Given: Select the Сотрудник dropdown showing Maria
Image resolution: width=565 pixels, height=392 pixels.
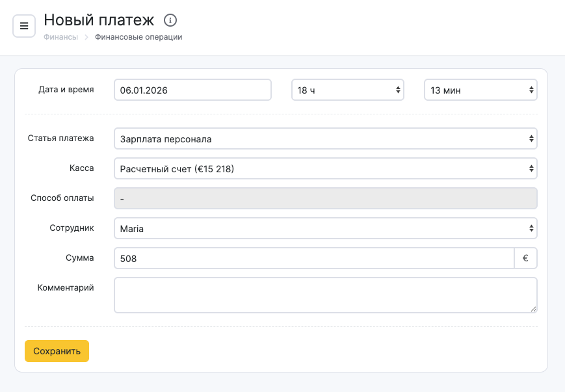Looking at the screenshot, I should click(325, 228).
